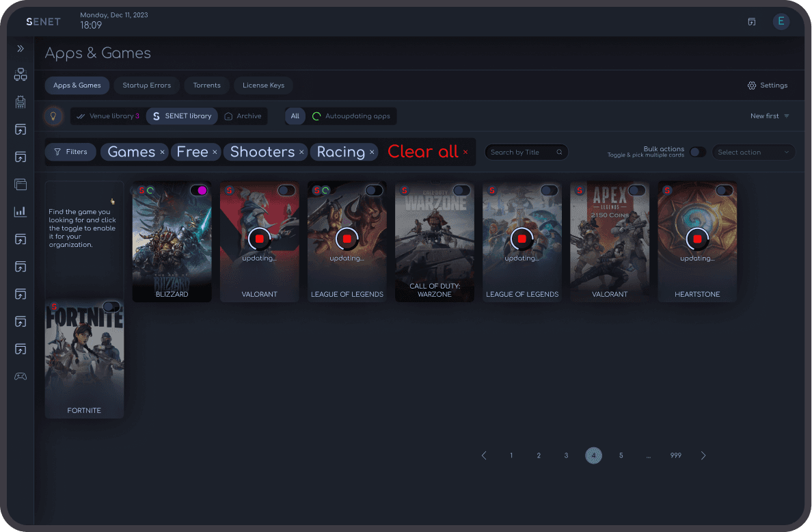This screenshot has width=812, height=532.
Task: Select the Venue library tab
Action: (108, 116)
